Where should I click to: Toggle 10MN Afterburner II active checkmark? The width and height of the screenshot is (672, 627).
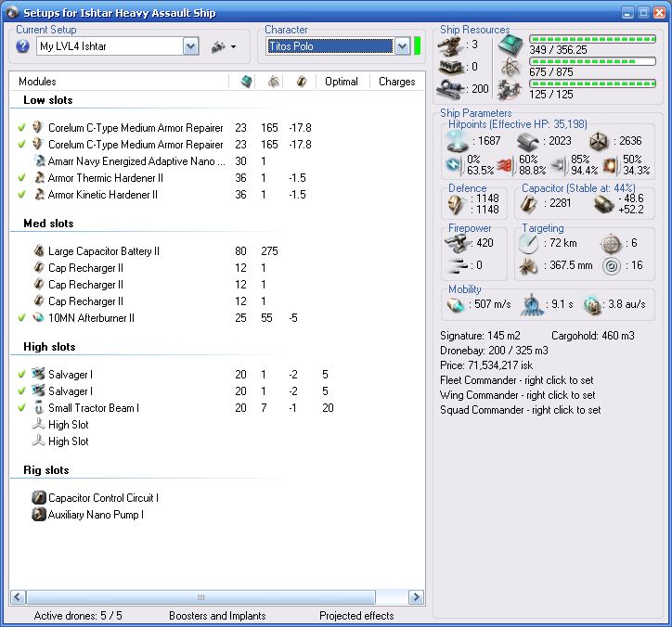[x=21, y=318]
